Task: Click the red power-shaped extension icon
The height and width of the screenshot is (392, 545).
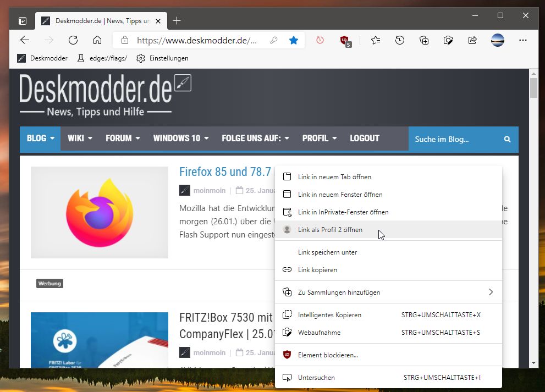Action: 320,40
